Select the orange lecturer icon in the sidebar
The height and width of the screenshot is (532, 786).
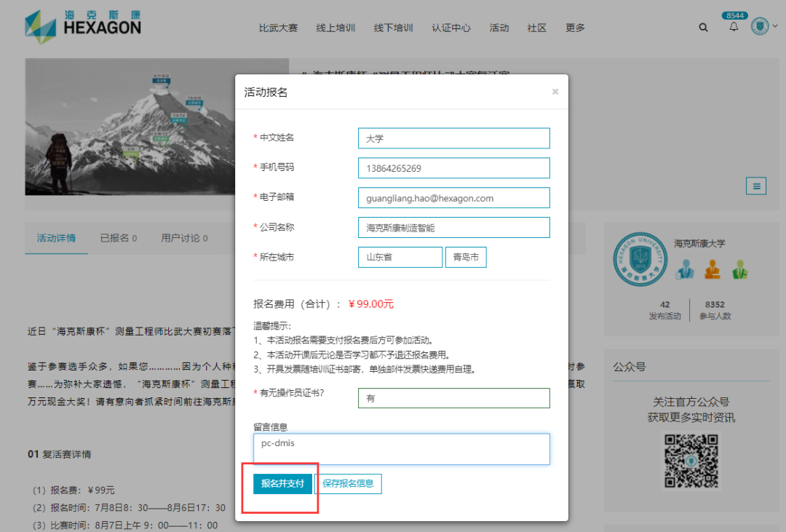pos(712,269)
